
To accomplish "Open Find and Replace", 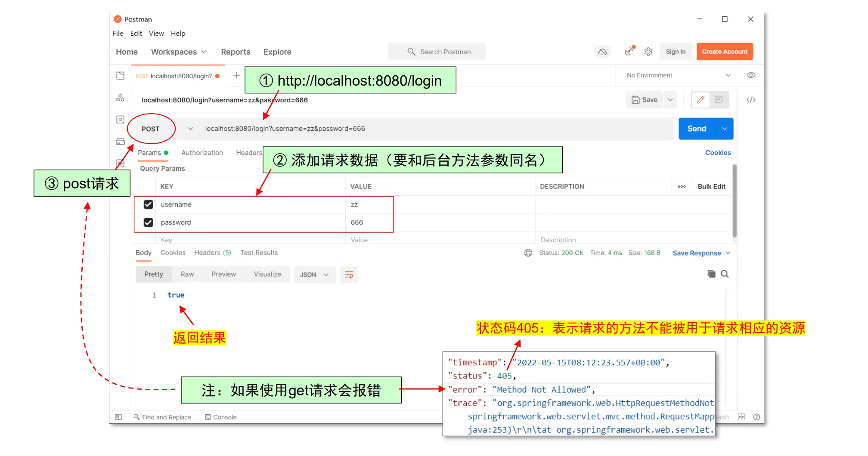I will coord(162,417).
